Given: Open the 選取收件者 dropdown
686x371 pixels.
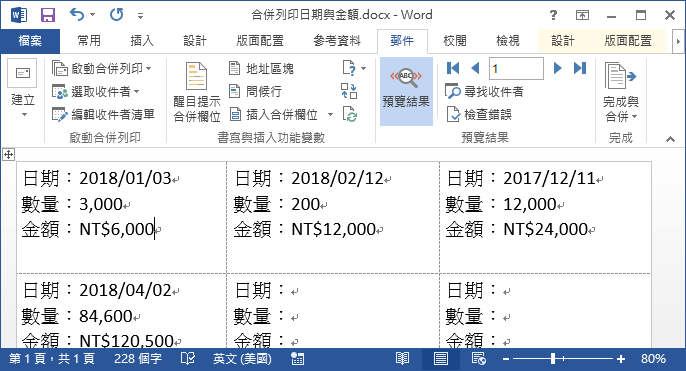Looking at the screenshot, I should pyautogui.click(x=96, y=91).
